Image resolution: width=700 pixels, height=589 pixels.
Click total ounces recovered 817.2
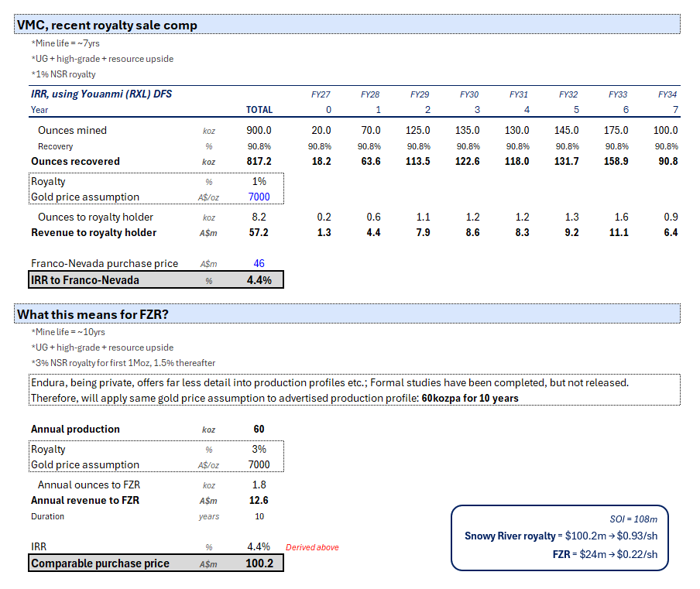coord(259,162)
